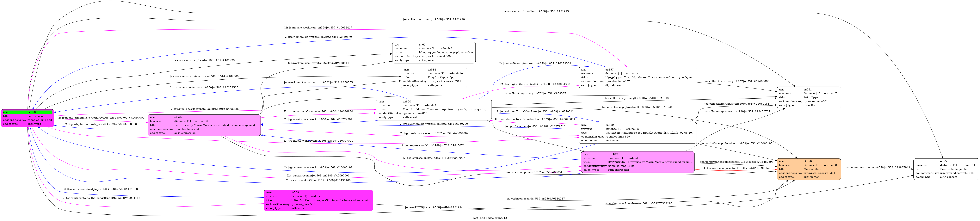Click edge label ea:person:instrument 556 to 558
Viewport: 980px width, 221px height.
(877, 167)
